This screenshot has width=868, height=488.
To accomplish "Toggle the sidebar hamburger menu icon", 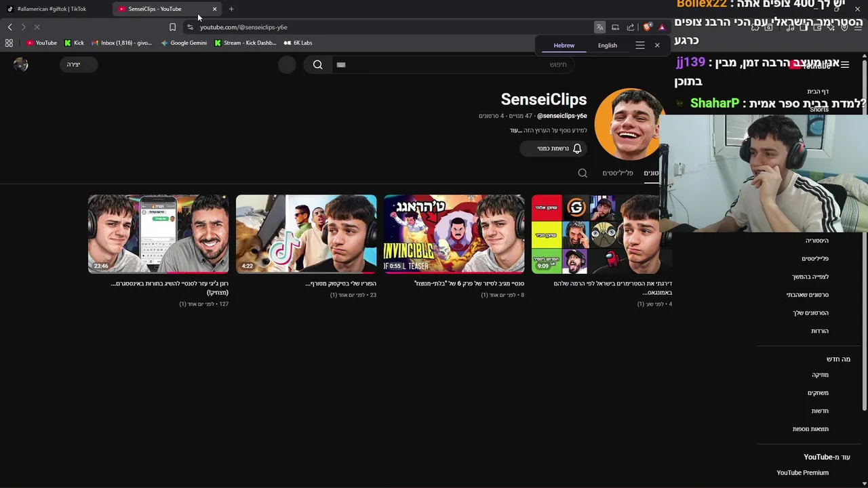I will click(x=845, y=64).
